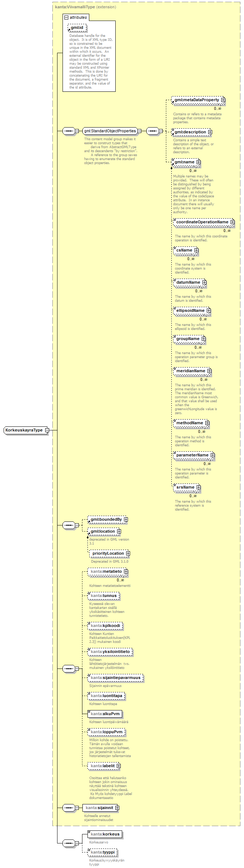Expand the ellipsoidName element
This screenshot has height=868, width=244.
click(x=209, y=310)
